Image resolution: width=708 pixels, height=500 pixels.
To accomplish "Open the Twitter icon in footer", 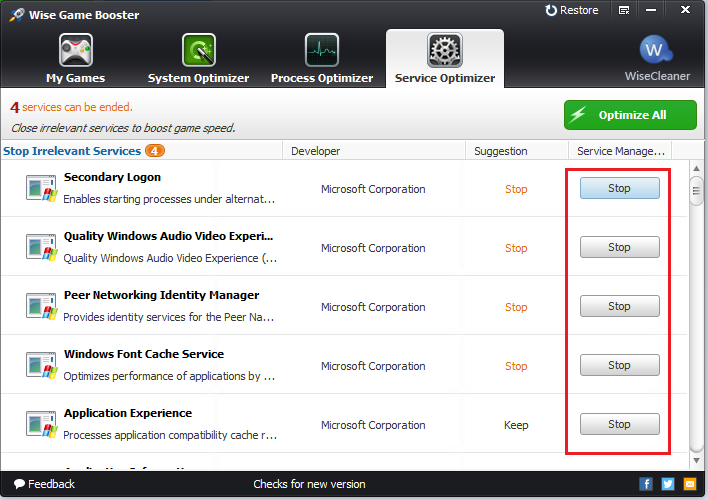I will pyautogui.click(x=667, y=484).
